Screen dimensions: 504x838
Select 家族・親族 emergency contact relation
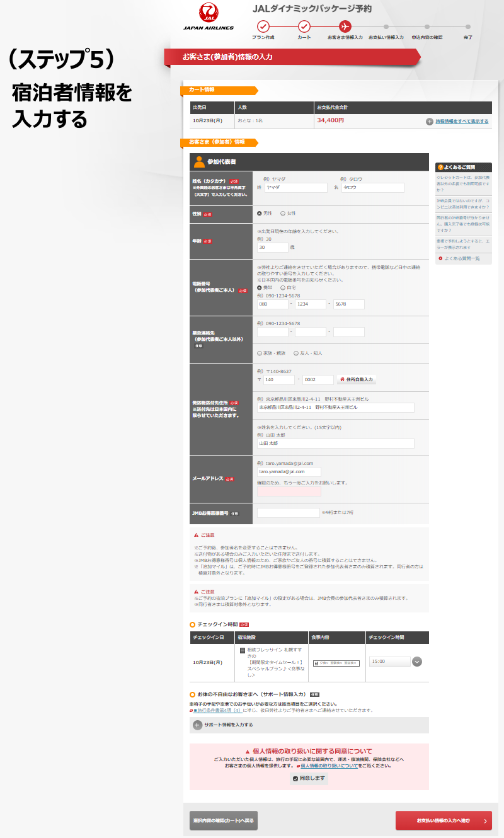260,353
